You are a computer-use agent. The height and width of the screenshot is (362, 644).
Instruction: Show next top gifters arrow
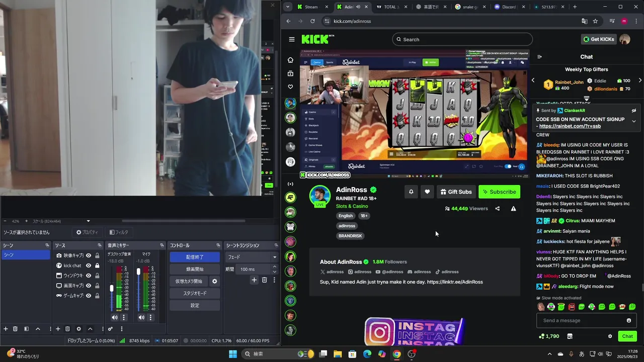[x=640, y=80]
